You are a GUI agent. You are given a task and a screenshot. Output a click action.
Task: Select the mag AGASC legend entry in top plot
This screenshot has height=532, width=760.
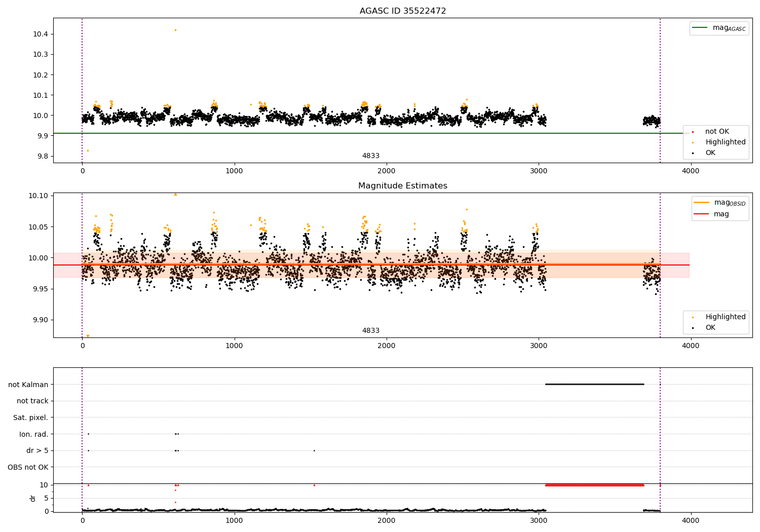tap(719, 28)
